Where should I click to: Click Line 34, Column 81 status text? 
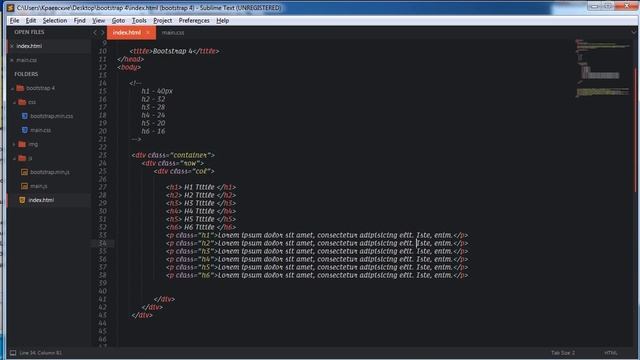click(x=41, y=353)
